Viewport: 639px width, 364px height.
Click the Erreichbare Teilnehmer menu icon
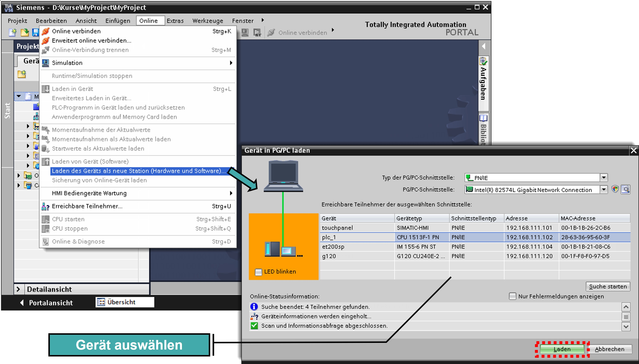coord(45,207)
